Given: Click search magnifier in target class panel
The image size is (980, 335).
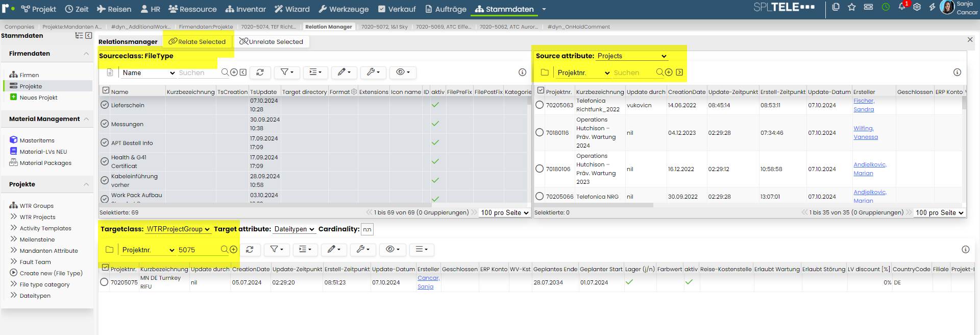Looking at the screenshot, I should (x=225, y=250).
